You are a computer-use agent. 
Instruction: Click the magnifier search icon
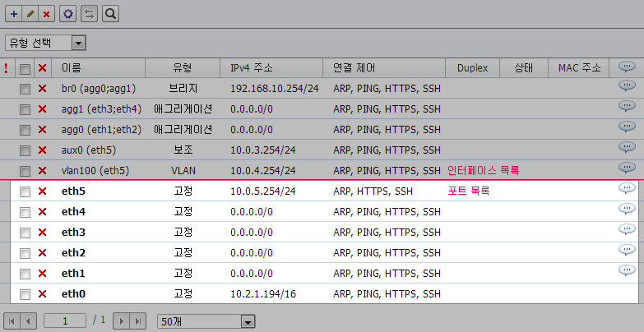coord(110,14)
